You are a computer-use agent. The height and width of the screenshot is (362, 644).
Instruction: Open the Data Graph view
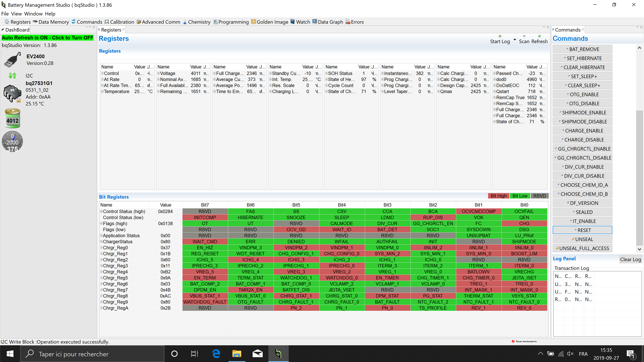click(327, 22)
